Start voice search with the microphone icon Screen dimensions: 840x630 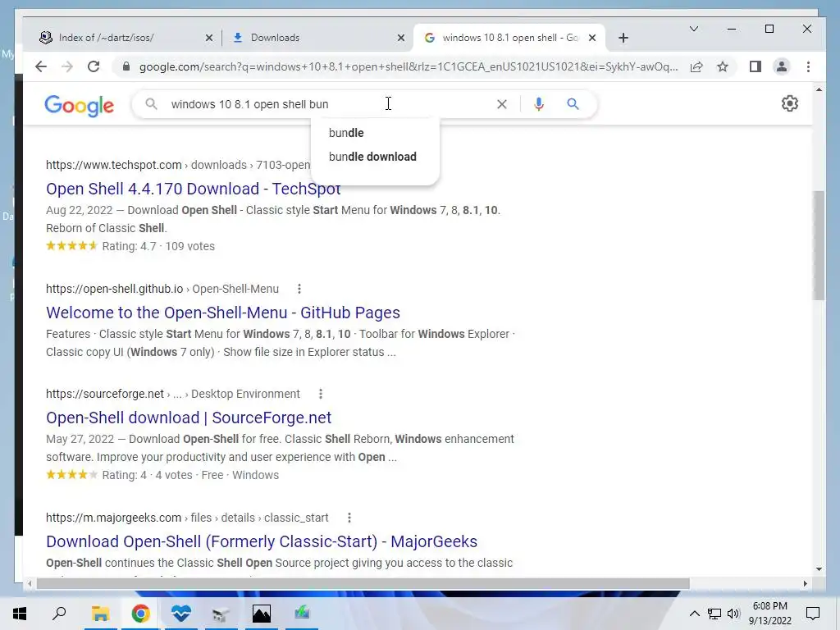[538, 104]
